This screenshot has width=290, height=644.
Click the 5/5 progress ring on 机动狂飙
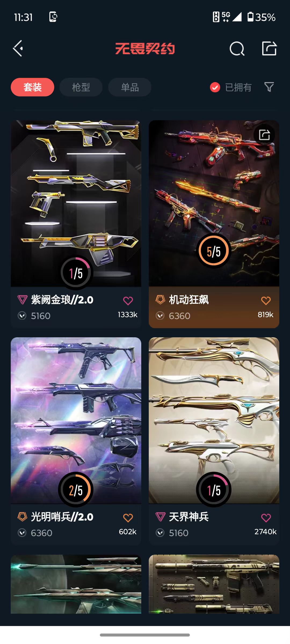click(x=214, y=251)
